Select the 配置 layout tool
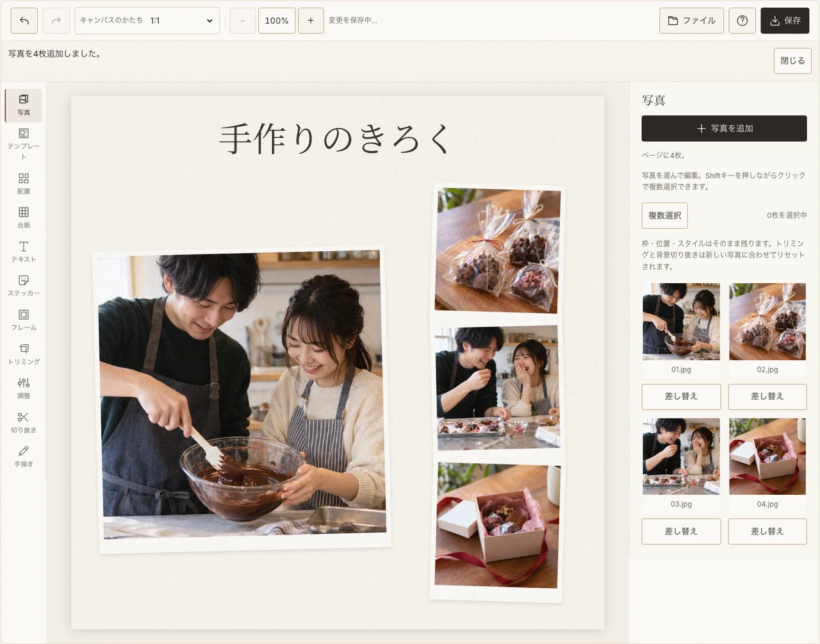The width and height of the screenshot is (820, 644). [24, 183]
